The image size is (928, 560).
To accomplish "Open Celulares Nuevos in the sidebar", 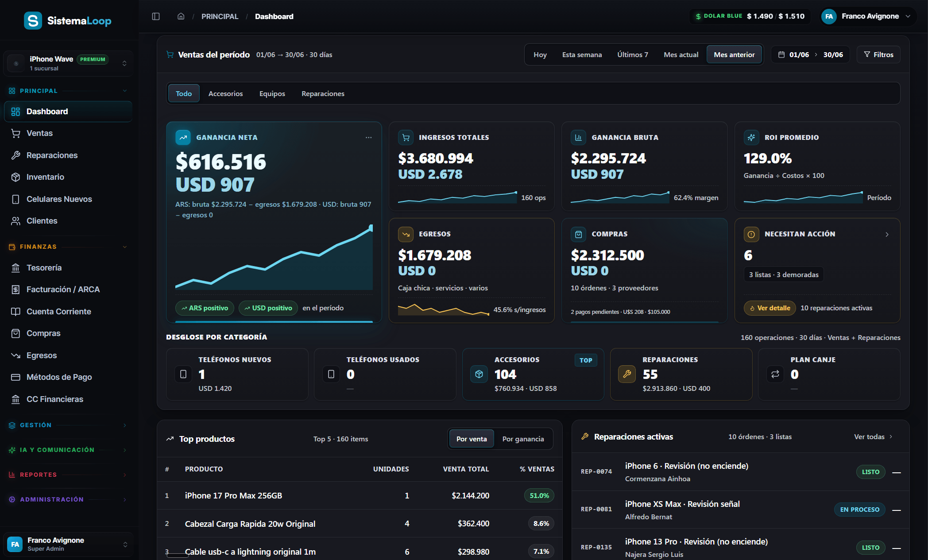I will [68, 199].
